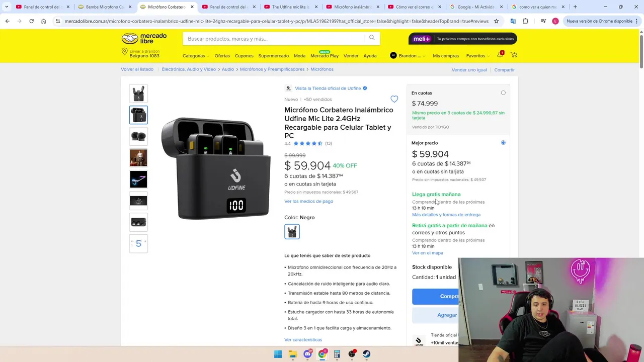Open the Vender menu item
Screen dimensions: 644x362
351,56
